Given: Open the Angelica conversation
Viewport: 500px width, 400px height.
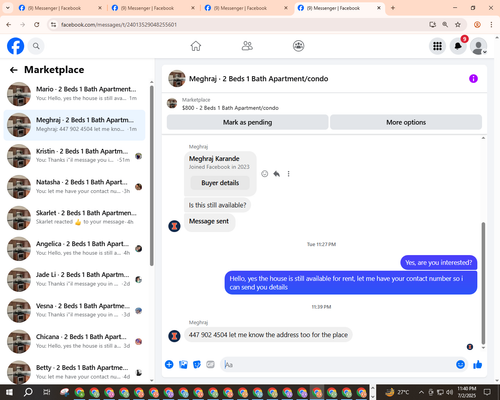Looking at the screenshot, I should click(74, 248).
